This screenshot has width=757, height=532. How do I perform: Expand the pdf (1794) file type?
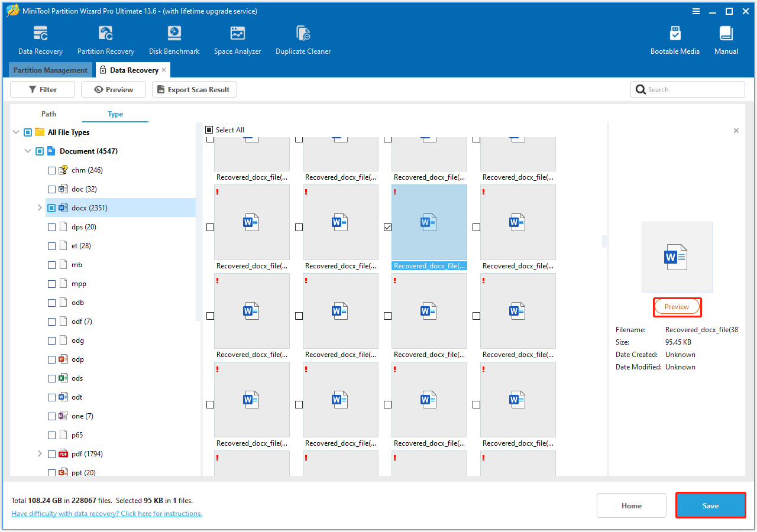pos(40,453)
